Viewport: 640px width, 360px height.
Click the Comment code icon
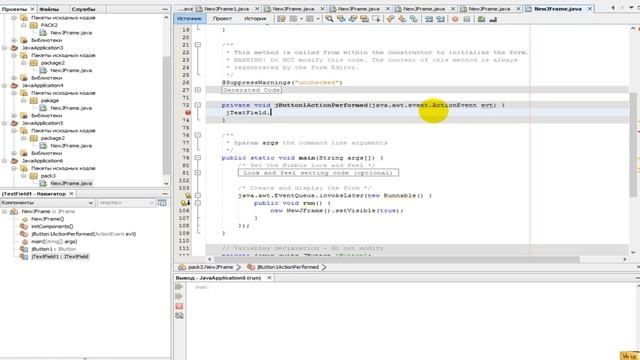pos(481,19)
